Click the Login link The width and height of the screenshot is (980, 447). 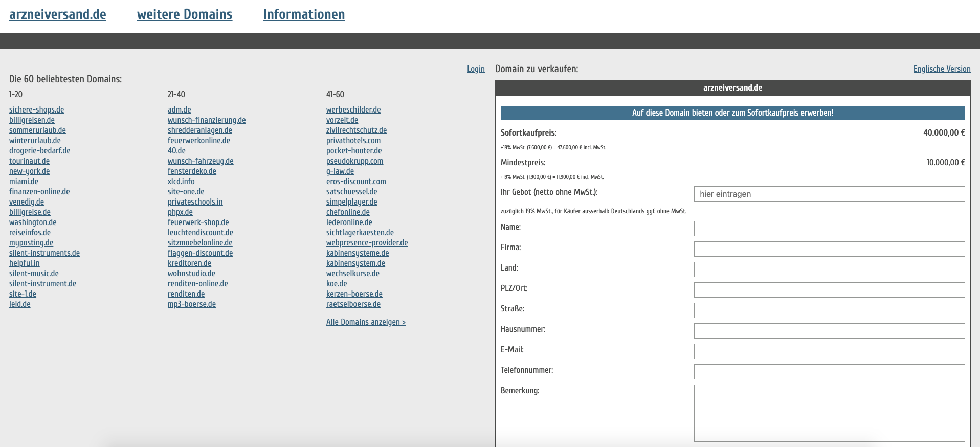475,69
